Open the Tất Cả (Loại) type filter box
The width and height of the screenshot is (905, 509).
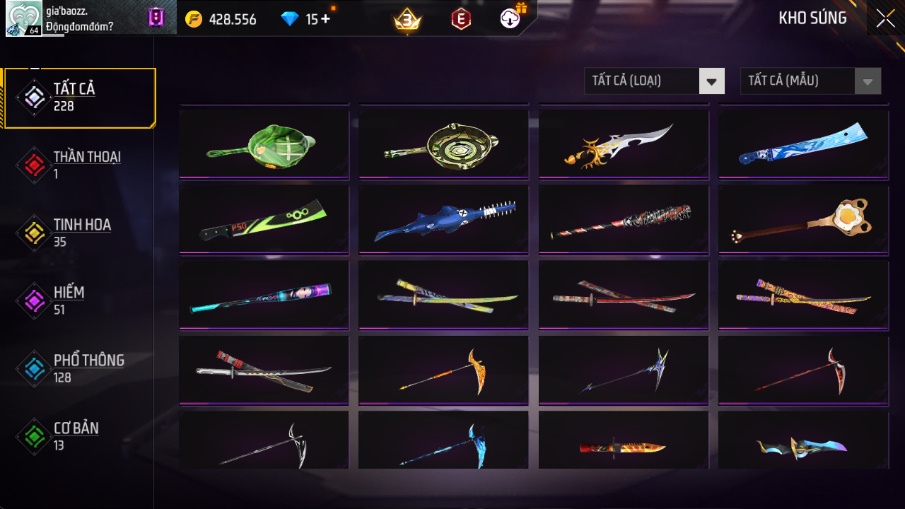click(655, 81)
